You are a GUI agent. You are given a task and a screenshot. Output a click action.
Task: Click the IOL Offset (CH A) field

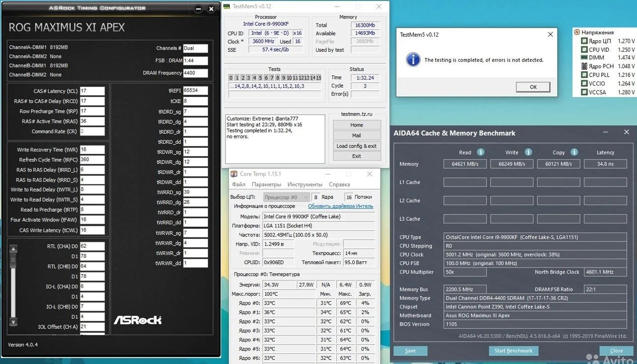[92, 327]
